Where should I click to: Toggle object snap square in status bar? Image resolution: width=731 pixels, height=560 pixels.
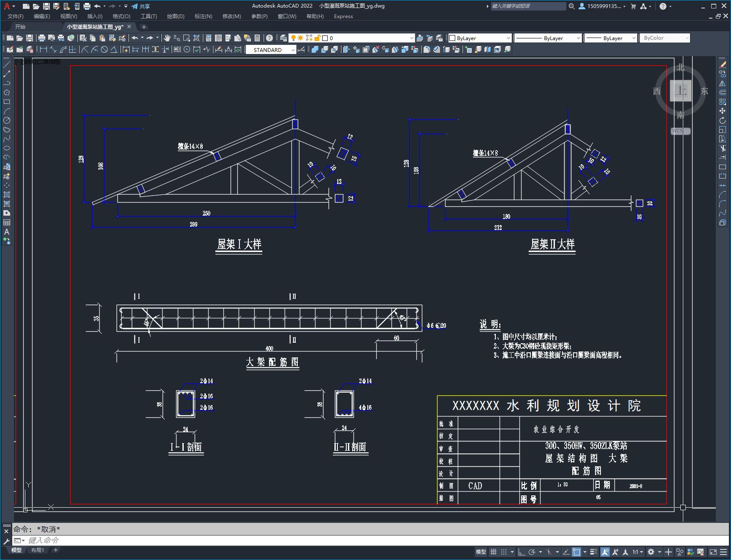click(x=576, y=552)
